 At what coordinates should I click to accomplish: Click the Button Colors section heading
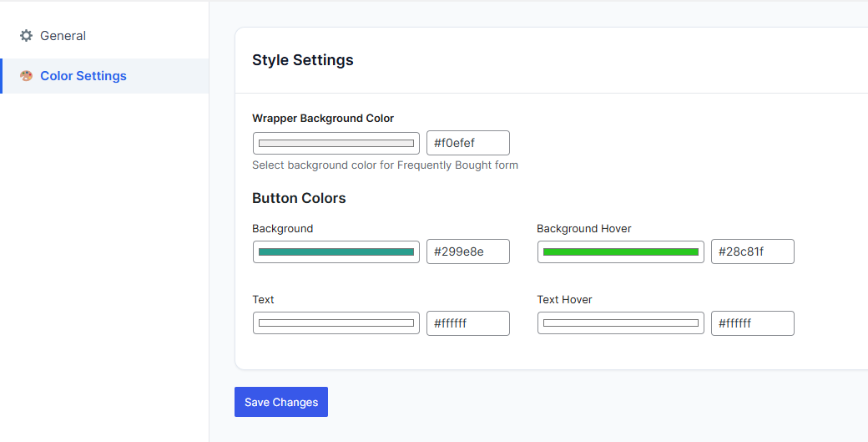(x=299, y=198)
